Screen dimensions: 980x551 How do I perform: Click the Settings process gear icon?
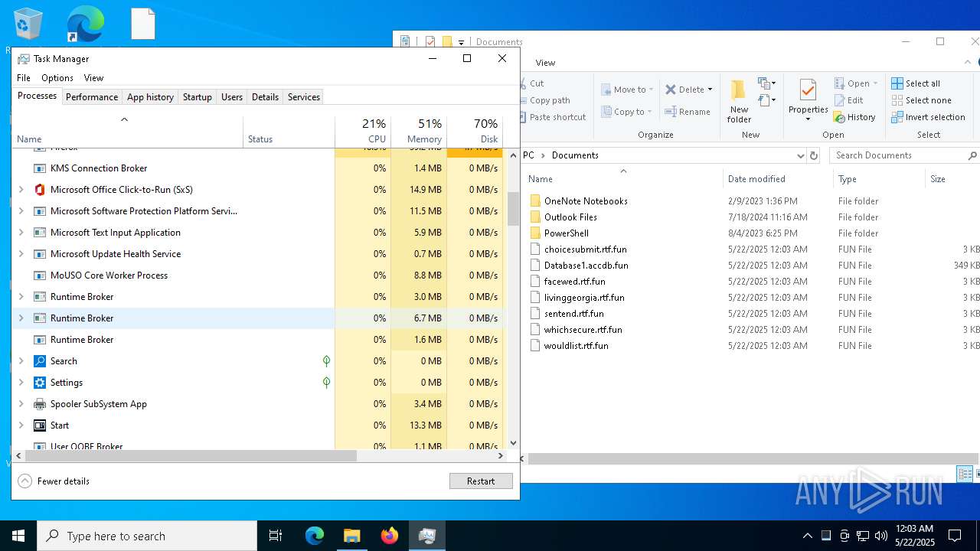click(x=40, y=383)
